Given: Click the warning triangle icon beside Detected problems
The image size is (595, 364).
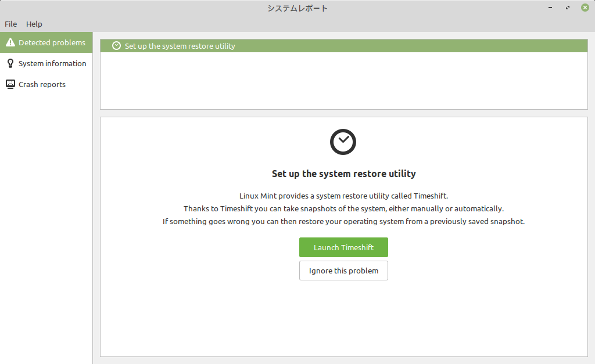Looking at the screenshot, I should tap(10, 42).
